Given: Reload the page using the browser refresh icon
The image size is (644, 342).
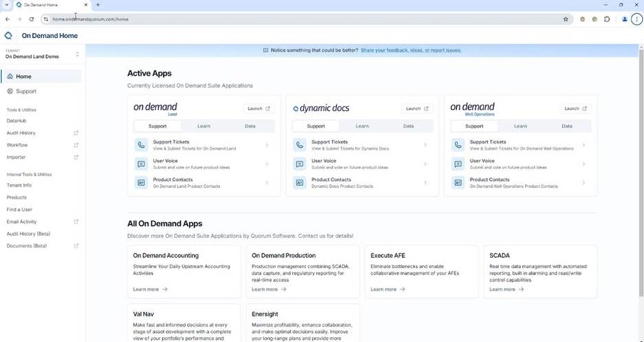Looking at the screenshot, I should [32, 19].
